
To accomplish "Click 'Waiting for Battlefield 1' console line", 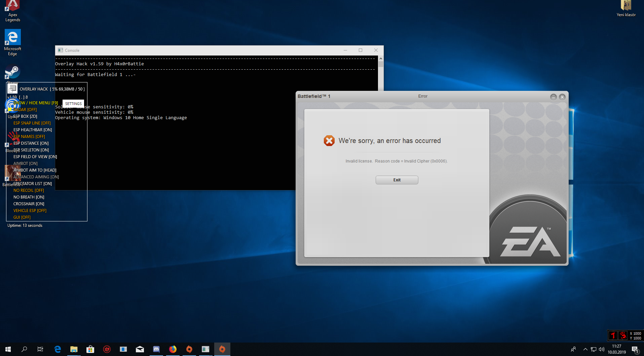I will [96, 75].
